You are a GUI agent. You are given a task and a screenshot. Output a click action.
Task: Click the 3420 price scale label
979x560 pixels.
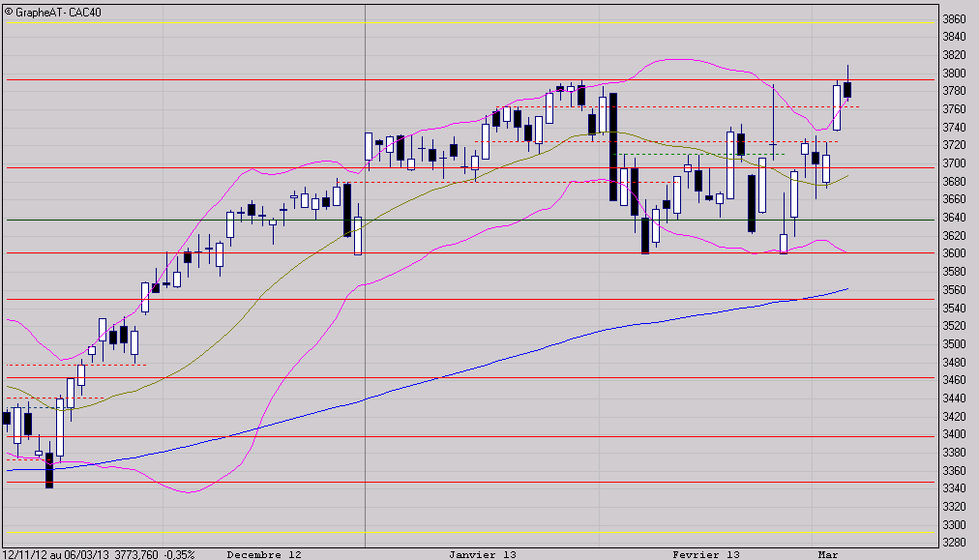coord(954,416)
